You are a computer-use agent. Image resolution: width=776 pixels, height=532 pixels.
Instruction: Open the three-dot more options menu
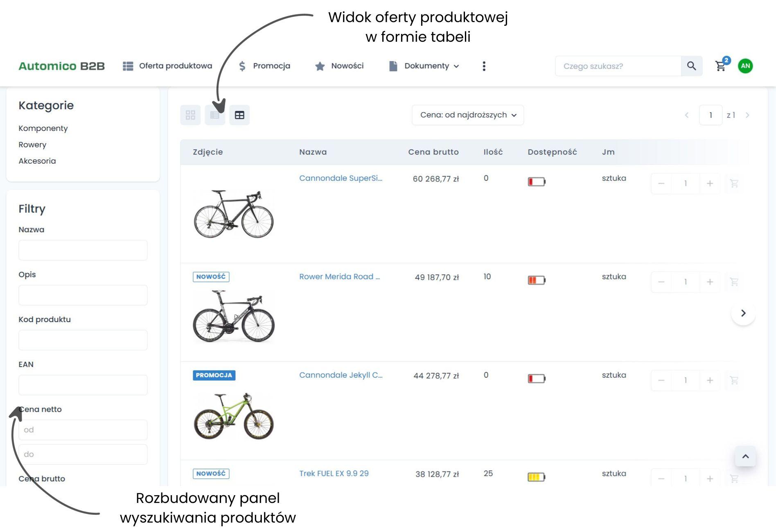484,66
